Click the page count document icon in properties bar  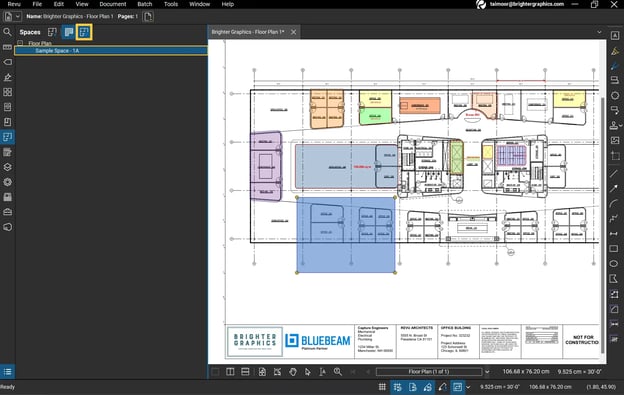[x=148, y=17]
